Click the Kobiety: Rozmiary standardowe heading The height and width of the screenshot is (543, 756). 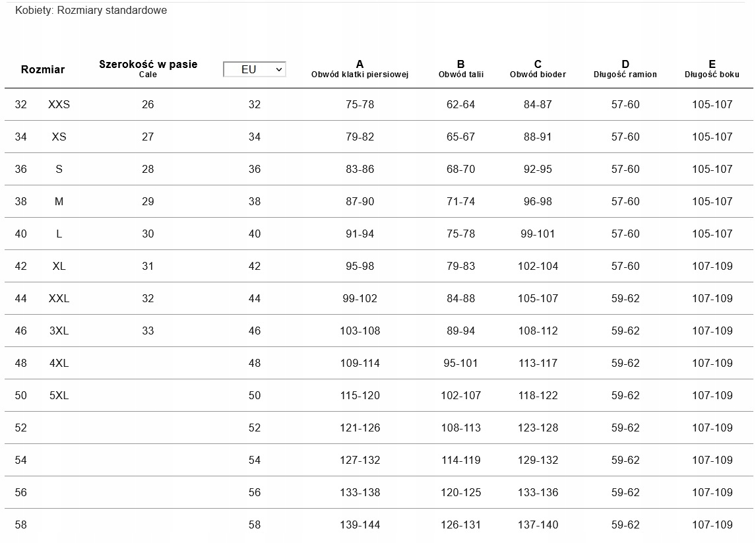point(91,11)
